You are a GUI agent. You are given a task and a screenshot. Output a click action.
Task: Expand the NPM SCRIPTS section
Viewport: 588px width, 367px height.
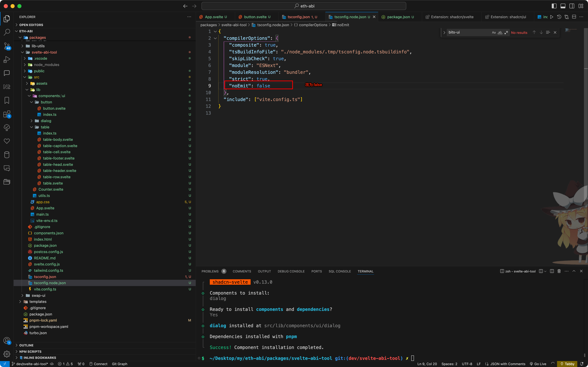click(30, 352)
